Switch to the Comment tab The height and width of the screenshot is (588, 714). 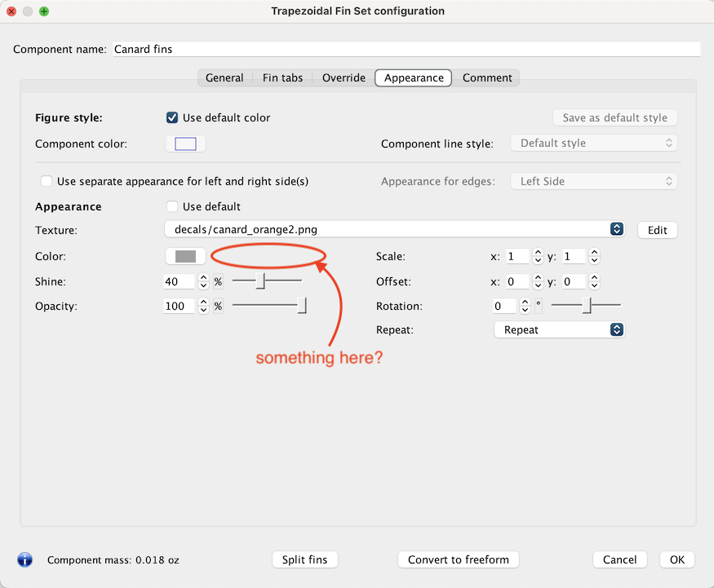[487, 77]
